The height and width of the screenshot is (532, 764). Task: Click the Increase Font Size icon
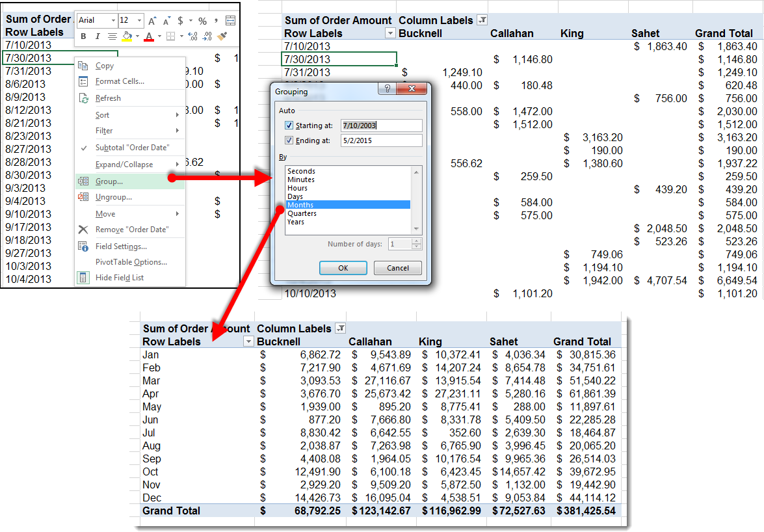click(151, 21)
